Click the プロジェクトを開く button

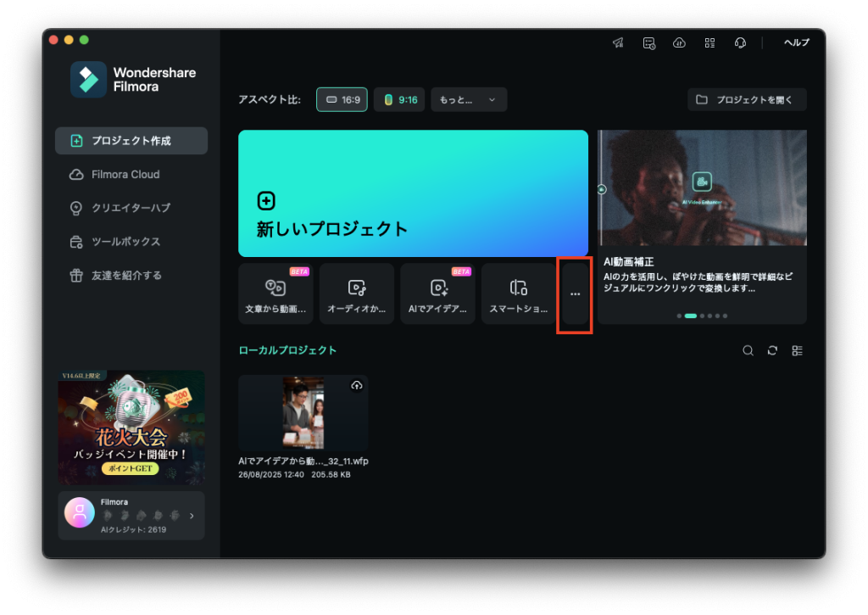point(746,99)
